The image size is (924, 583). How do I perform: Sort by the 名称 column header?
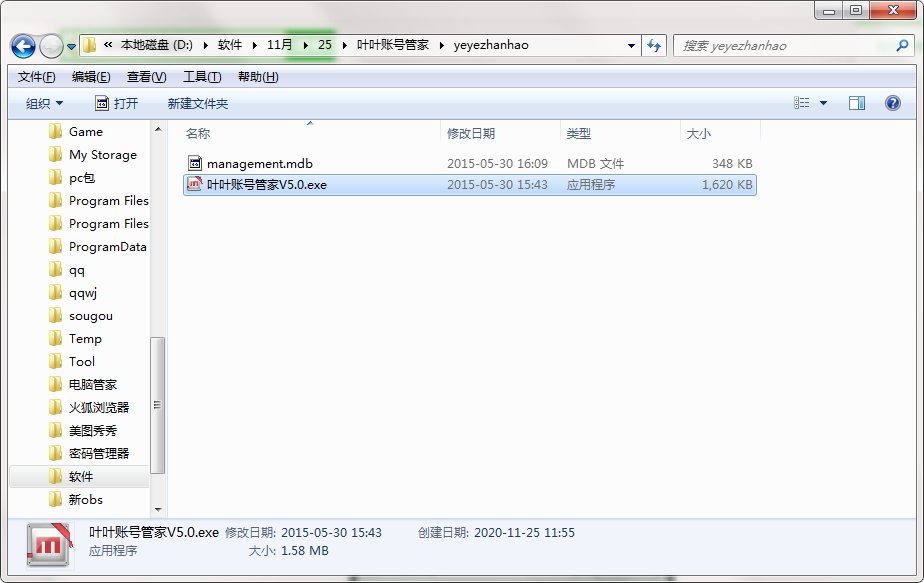(x=197, y=134)
